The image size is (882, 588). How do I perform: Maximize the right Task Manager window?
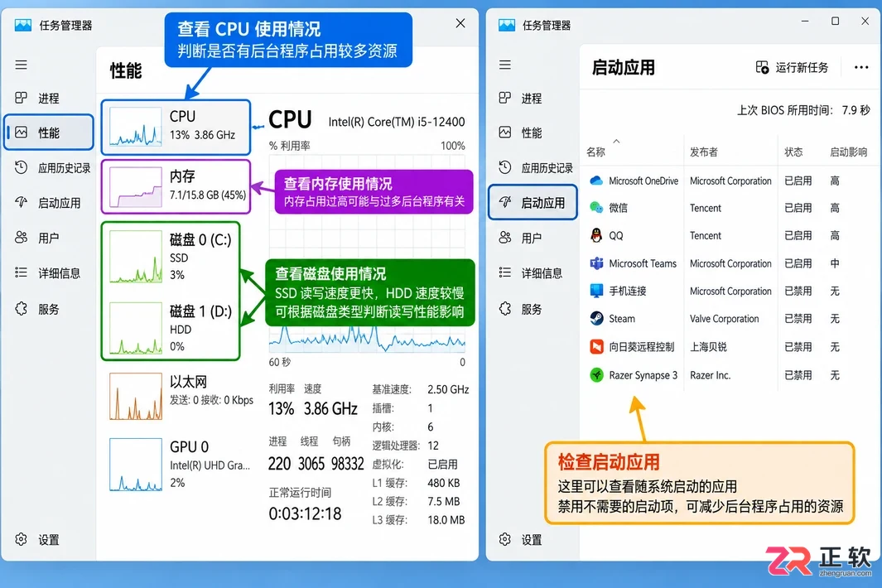pyautogui.click(x=836, y=22)
